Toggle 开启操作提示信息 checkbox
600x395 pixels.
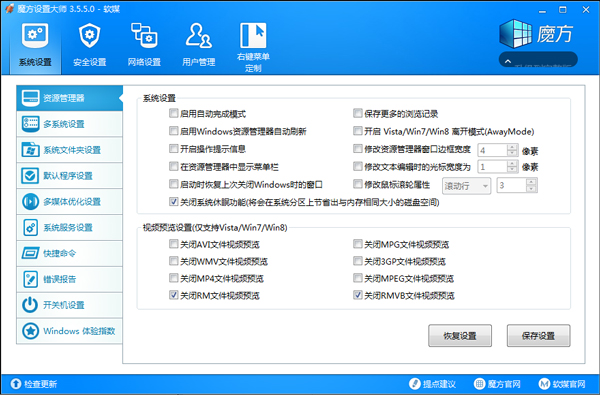pos(174,149)
